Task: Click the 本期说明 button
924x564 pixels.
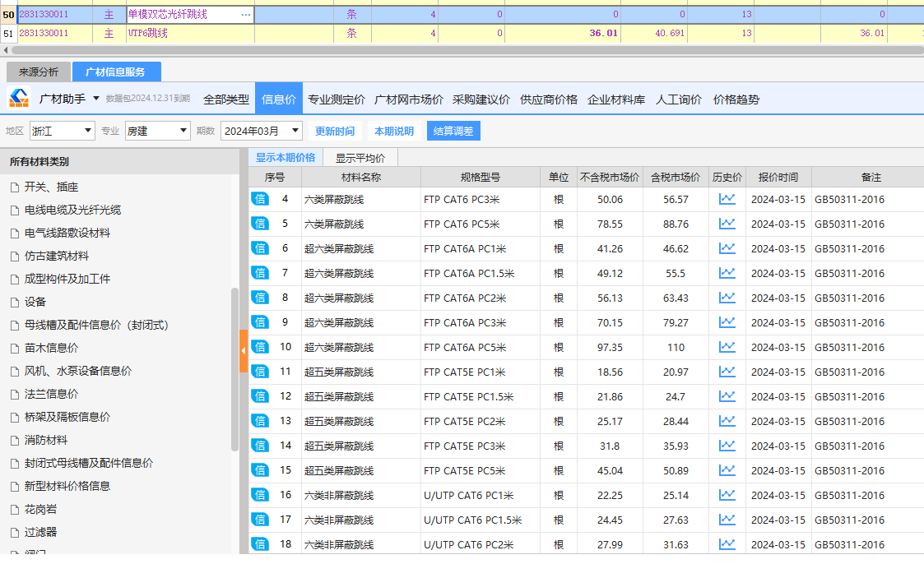Action: tap(393, 131)
